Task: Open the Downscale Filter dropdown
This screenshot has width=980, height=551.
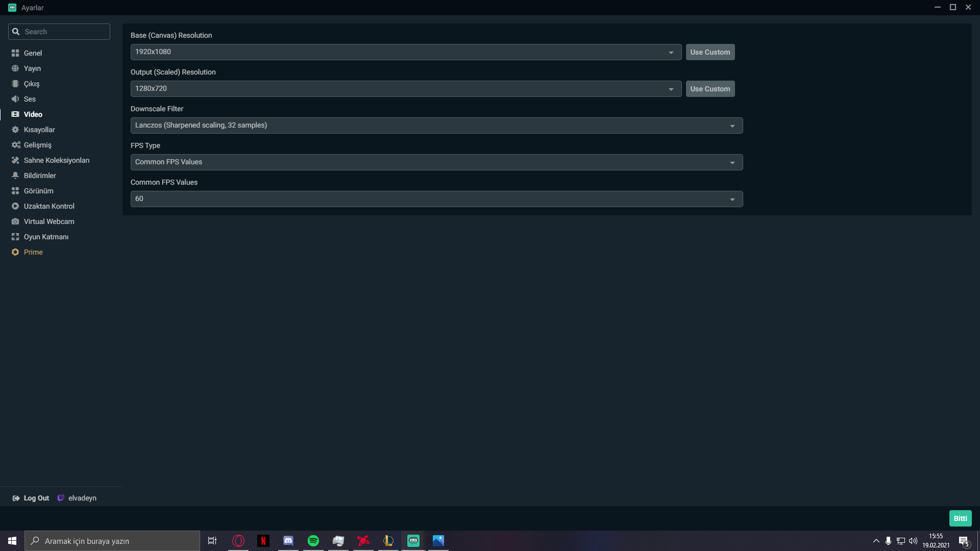Action: pyautogui.click(x=436, y=126)
